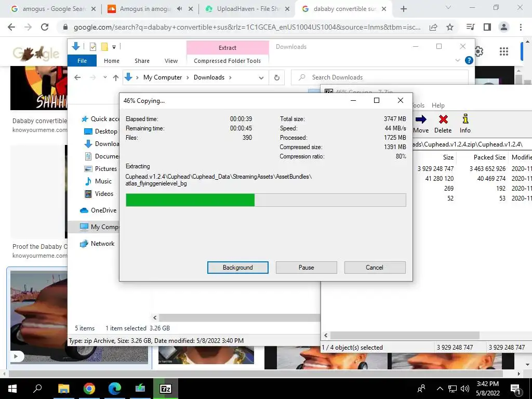Image resolution: width=532 pixels, height=399 pixels.
Task: Click the Chrome address bar URL
Action: click(247, 27)
